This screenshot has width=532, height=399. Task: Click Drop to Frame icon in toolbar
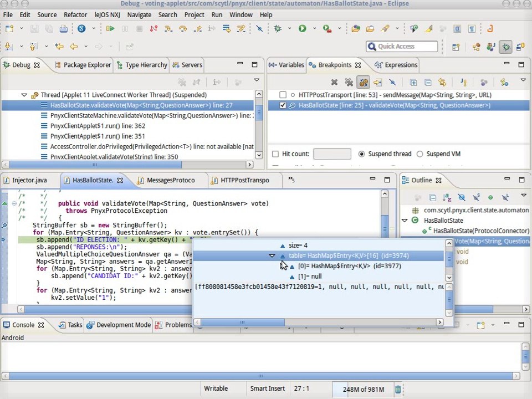pyautogui.click(x=227, y=29)
